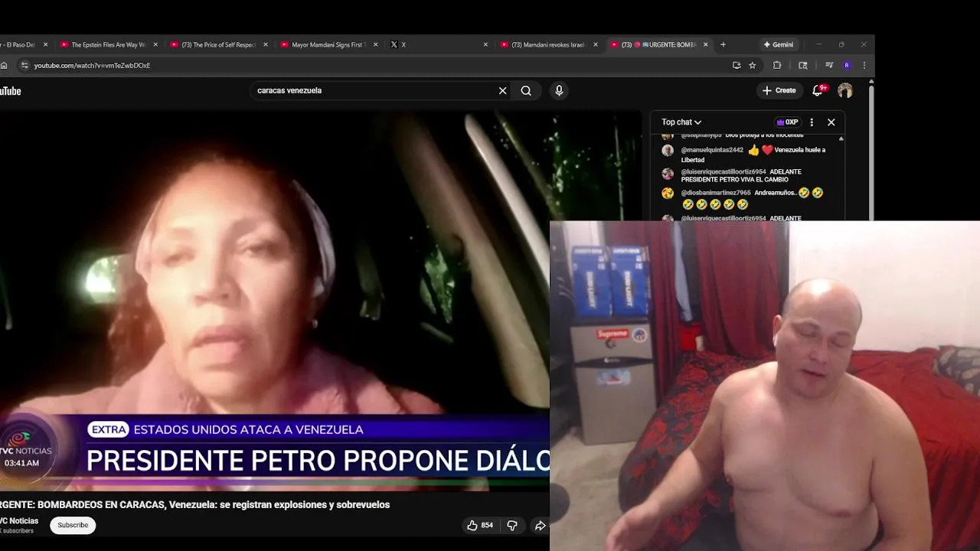
Task: Expand the Top chat mode dropdown
Action: pos(681,122)
